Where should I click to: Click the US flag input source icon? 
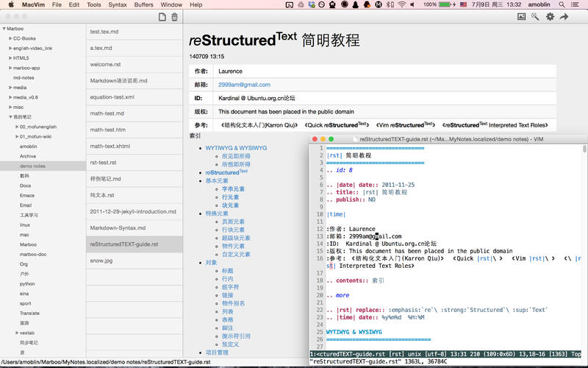point(464,4)
